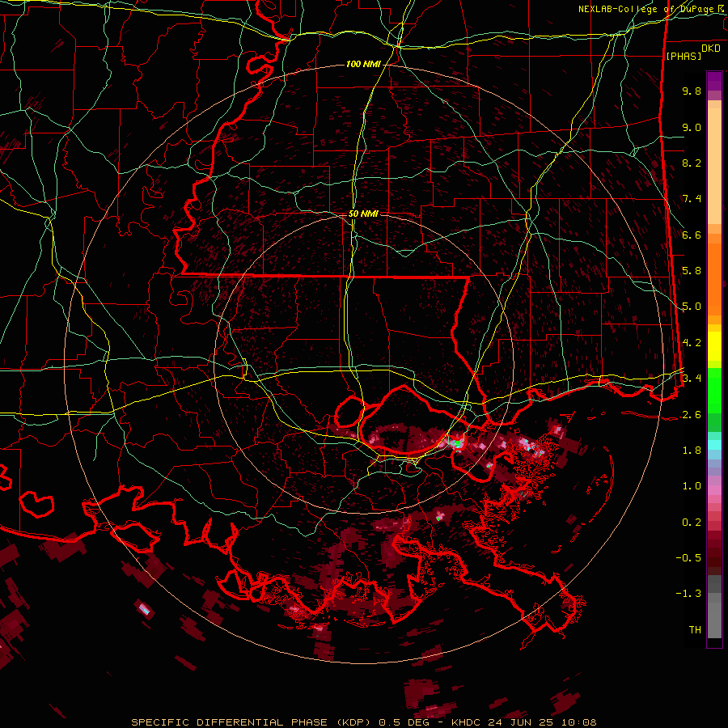728x728 pixels.
Task: Click the -1.3 scale label
Action: [x=688, y=594]
